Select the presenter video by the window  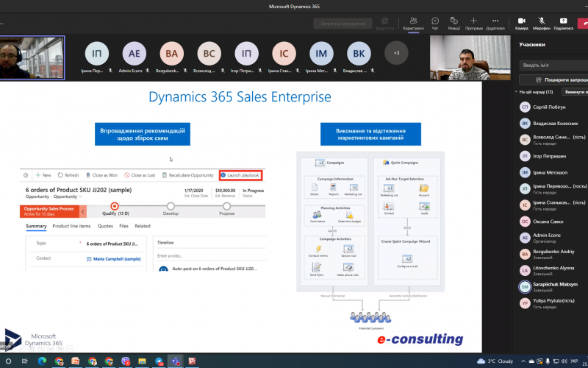click(32, 58)
